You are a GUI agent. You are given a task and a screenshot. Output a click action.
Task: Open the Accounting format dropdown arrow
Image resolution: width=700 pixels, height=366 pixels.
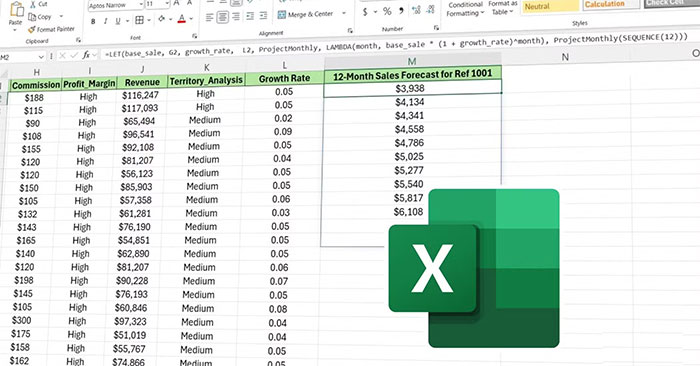pyautogui.click(x=375, y=12)
